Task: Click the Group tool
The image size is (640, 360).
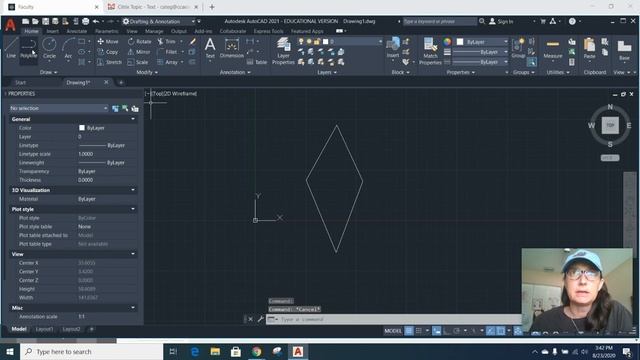Action: tap(518, 48)
